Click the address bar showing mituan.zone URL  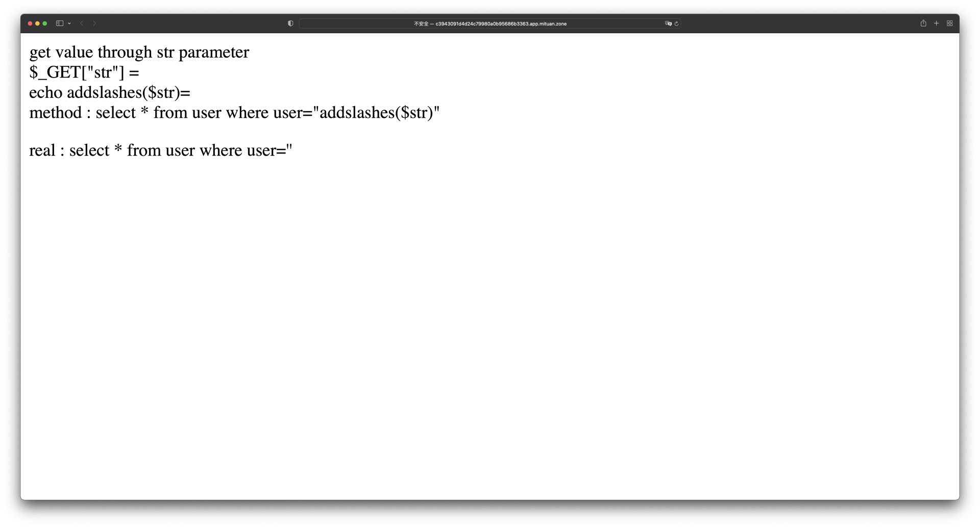coord(489,23)
